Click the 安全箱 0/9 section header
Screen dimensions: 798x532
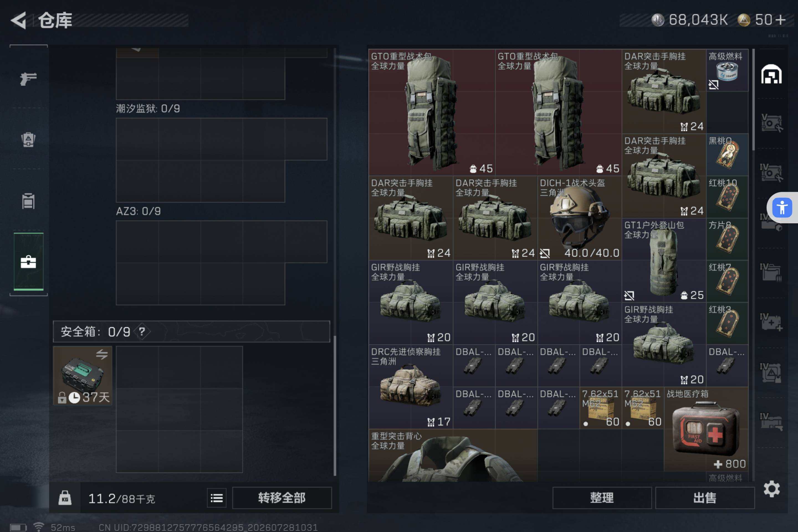[191, 331]
